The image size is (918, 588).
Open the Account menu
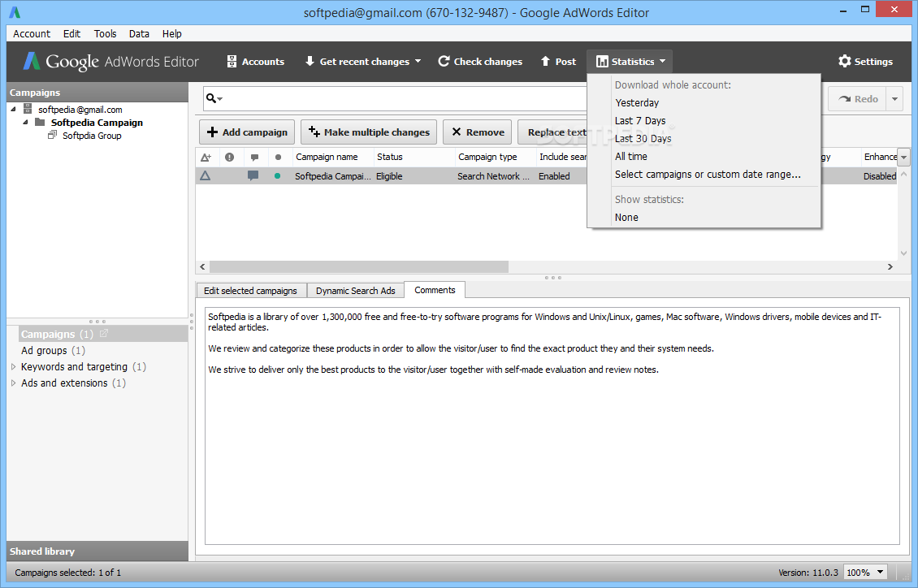point(32,34)
